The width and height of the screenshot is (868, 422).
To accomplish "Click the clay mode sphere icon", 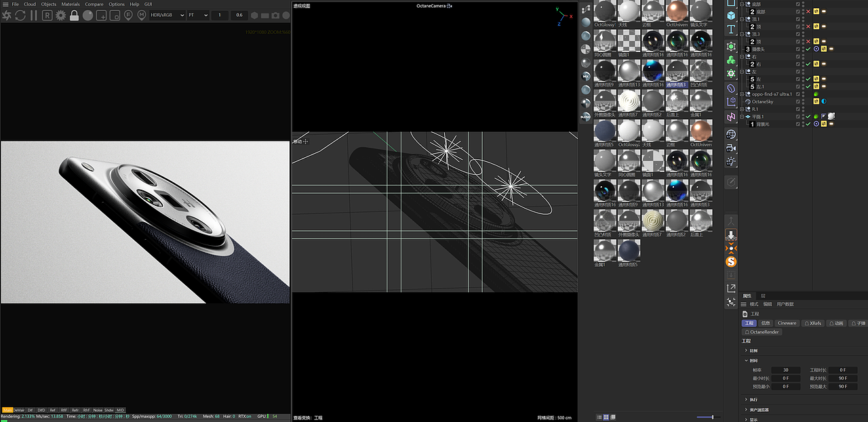I will tap(87, 15).
